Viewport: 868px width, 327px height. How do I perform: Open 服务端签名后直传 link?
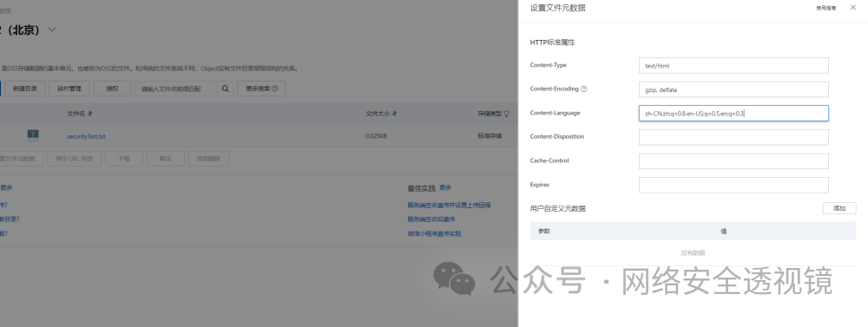tap(431, 219)
